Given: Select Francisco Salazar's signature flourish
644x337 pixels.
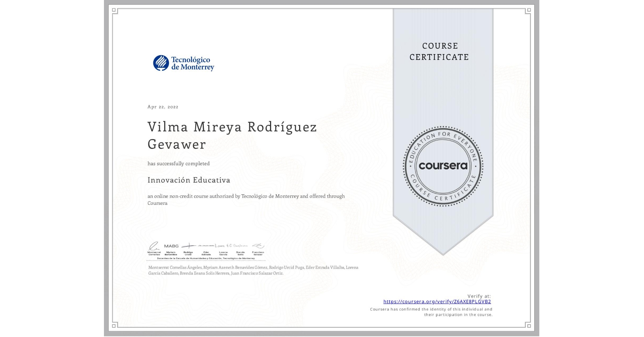Looking at the screenshot, I should click(258, 246).
